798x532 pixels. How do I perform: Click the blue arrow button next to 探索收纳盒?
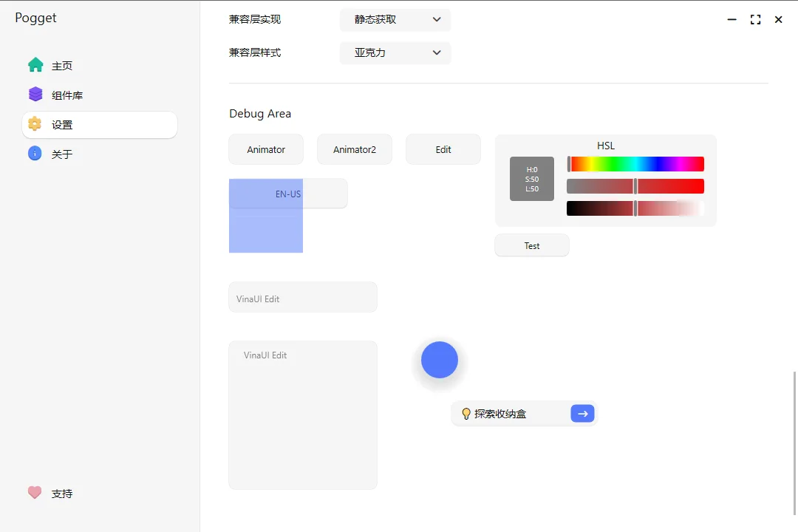click(x=582, y=413)
